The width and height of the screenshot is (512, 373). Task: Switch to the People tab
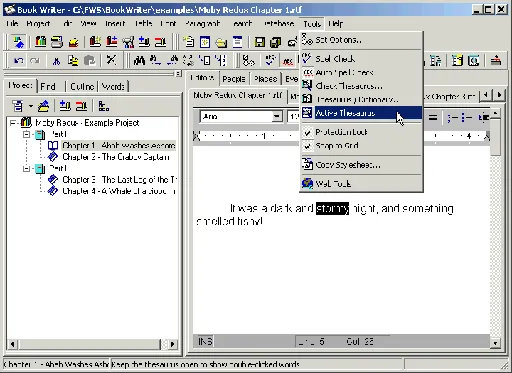(234, 79)
